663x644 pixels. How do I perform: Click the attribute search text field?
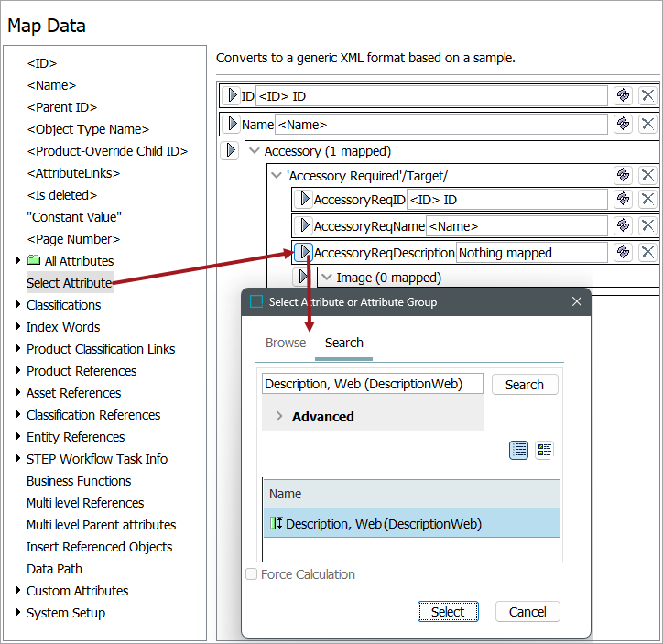point(372,385)
